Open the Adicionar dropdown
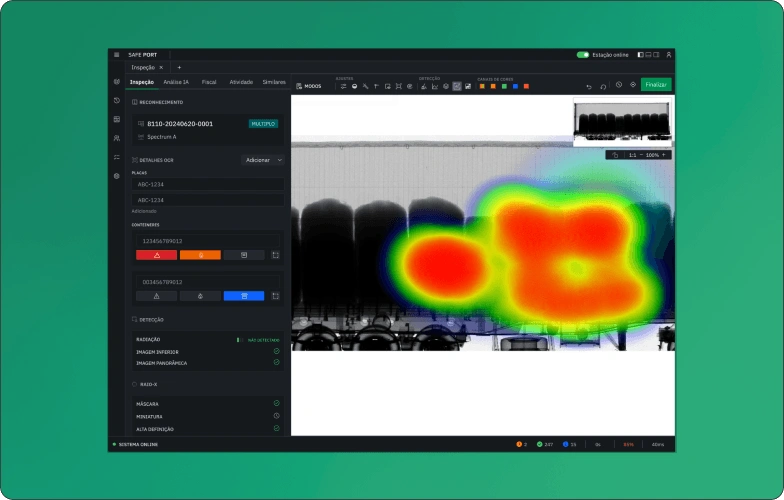784x500 pixels. [263, 160]
